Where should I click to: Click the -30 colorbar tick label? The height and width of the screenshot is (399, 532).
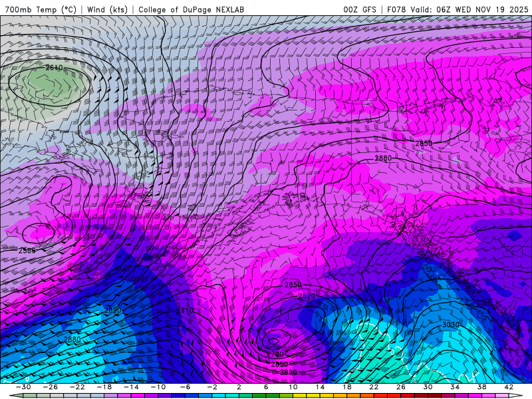pos(23,387)
